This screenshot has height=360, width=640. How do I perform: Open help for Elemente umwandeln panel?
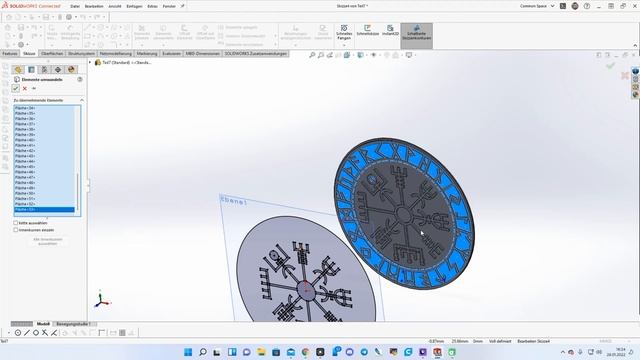(x=80, y=79)
